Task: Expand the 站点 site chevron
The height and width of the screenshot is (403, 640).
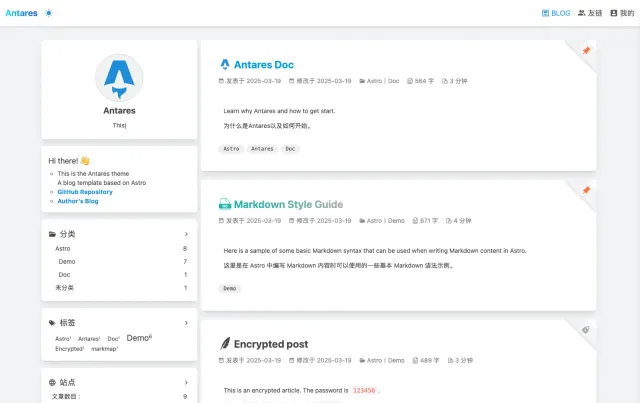Action: point(186,383)
